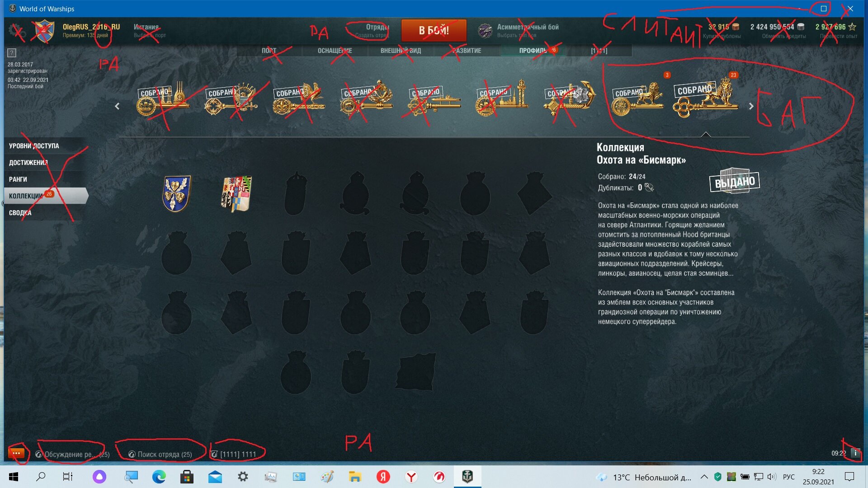This screenshot has height=488, width=868.
Task: Open КОЛЛЕКЦИИ in sidebar
Action: pyautogui.click(x=46, y=196)
